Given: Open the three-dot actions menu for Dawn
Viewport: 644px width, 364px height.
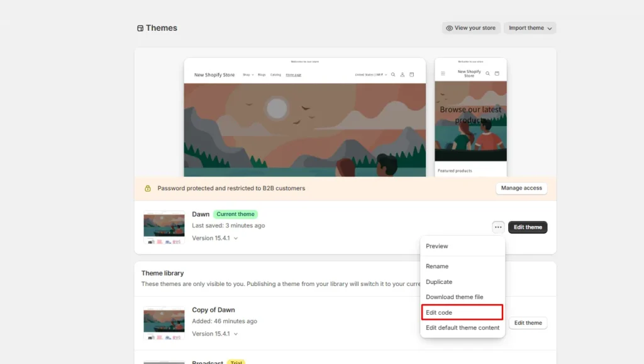Looking at the screenshot, I should pos(497,227).
